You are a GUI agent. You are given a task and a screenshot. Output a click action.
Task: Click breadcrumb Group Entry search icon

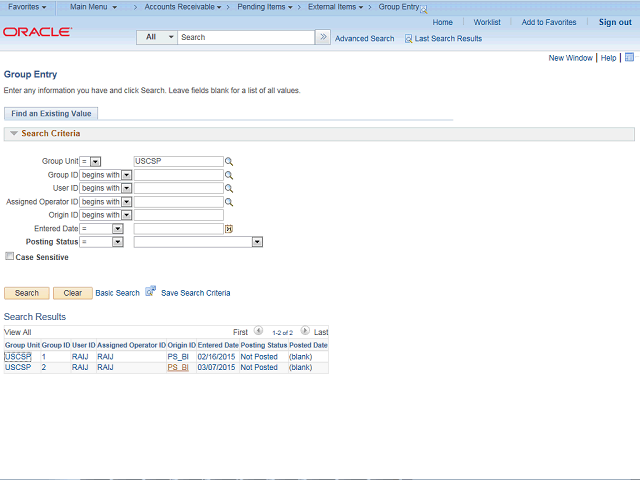click(x=424, y=9)
